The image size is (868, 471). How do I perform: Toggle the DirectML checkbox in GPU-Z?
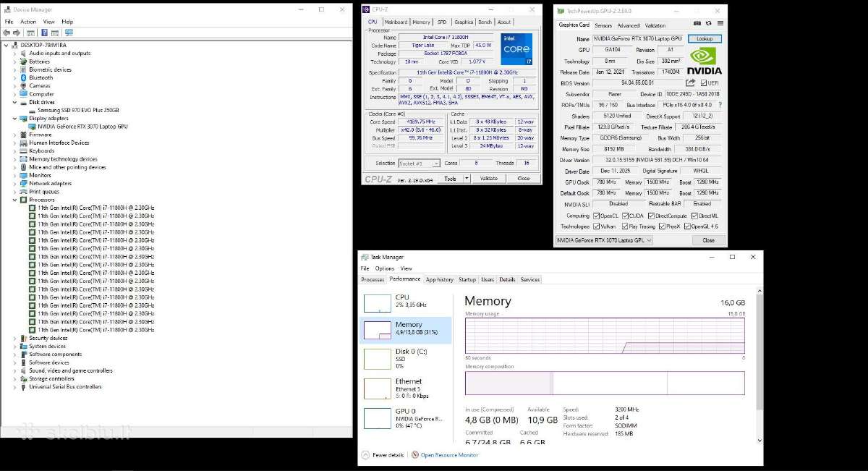[695, 216]
